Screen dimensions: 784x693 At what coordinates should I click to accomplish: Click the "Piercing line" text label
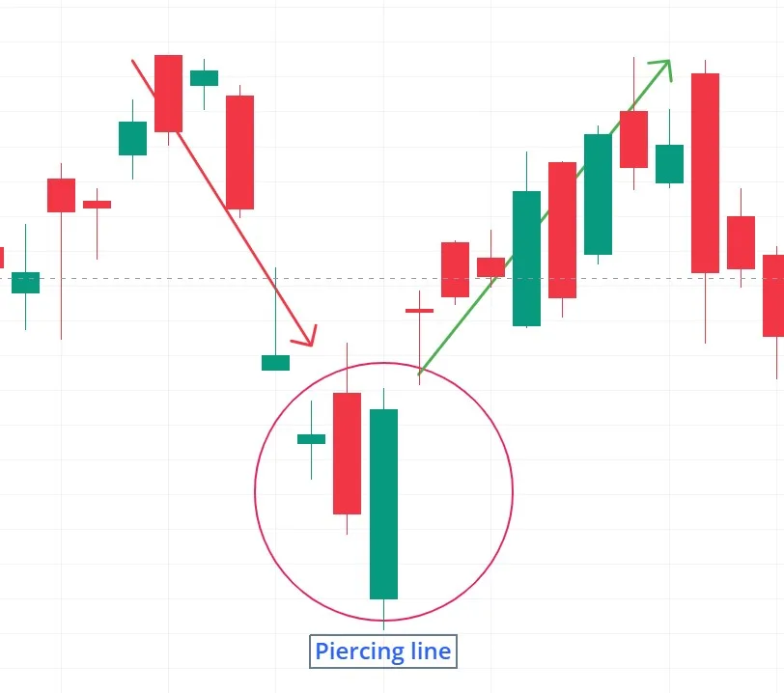coord(383,651)
